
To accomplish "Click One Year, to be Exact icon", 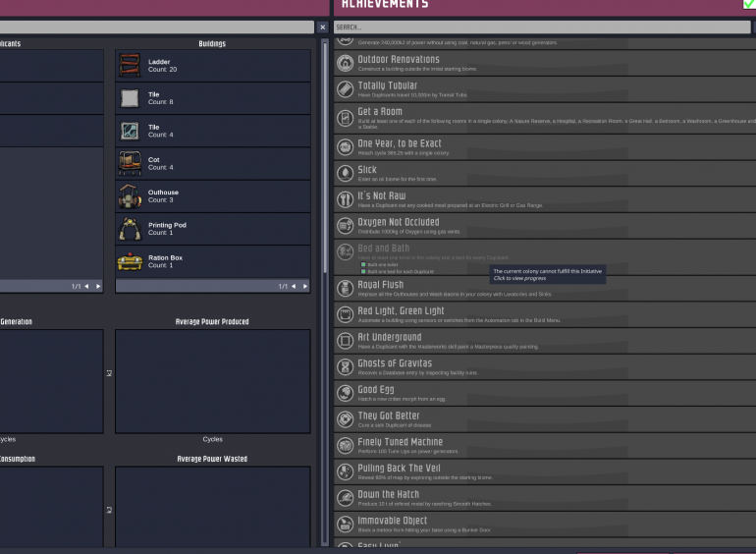I will pyautogui.click(x=346, y=147).
